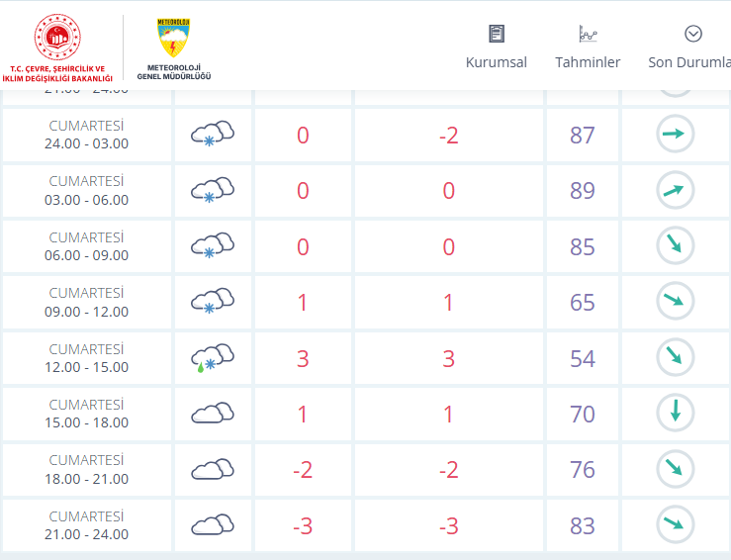
Task: Click the Kurumsal document icon
Action: pos(497,34)
